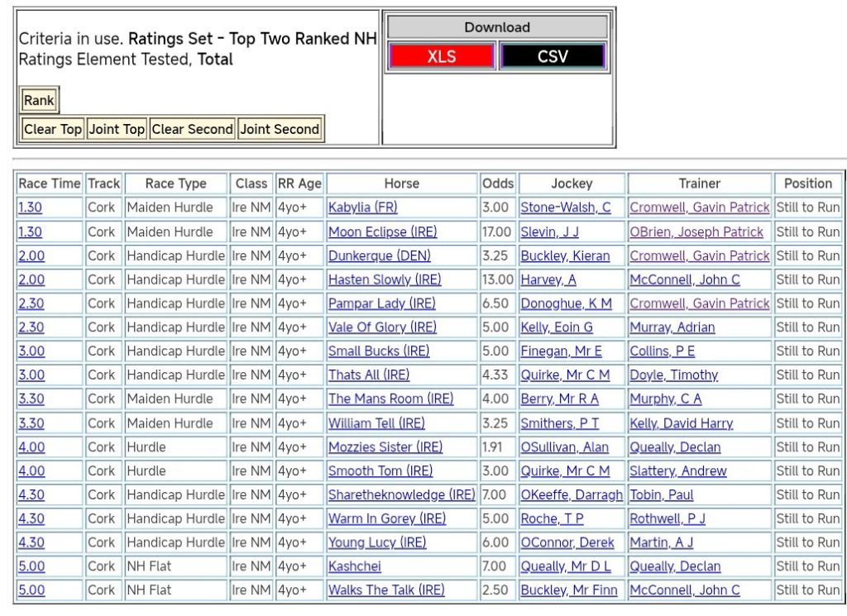This screenshot has height=616, width=847.
Task: View jockey Buckley, Kieran
Action: coord(565,256)
